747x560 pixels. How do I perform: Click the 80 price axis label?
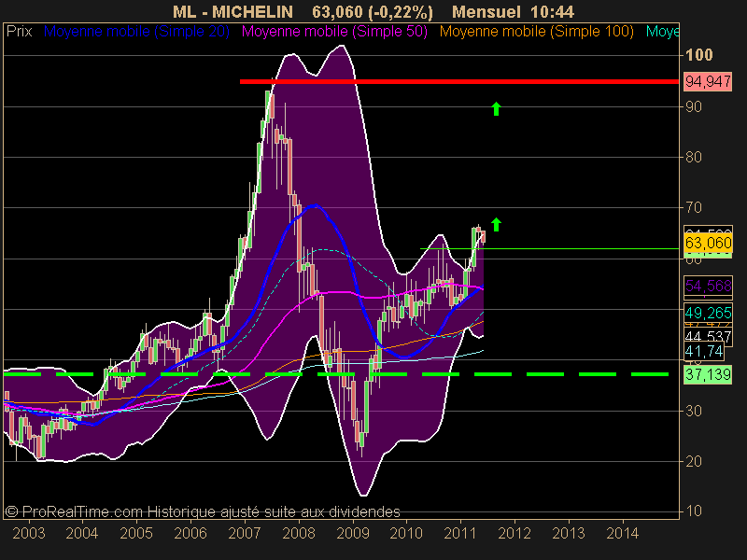pos(694,157)
